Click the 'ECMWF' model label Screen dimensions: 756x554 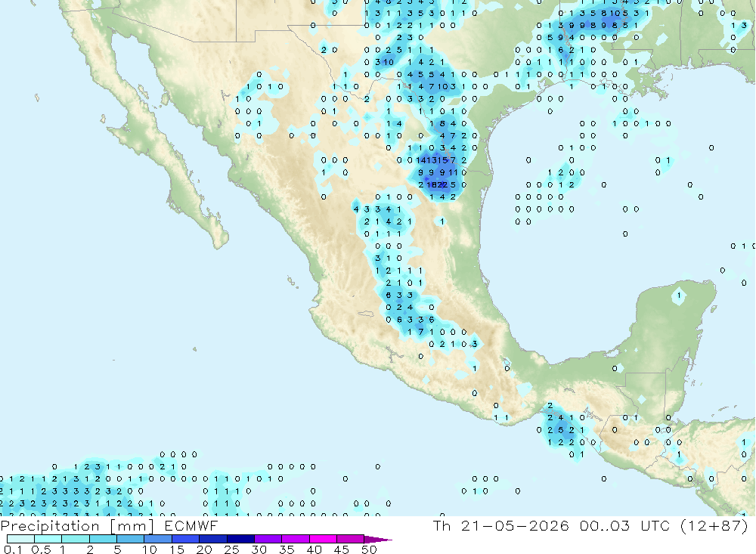(191, 526)
